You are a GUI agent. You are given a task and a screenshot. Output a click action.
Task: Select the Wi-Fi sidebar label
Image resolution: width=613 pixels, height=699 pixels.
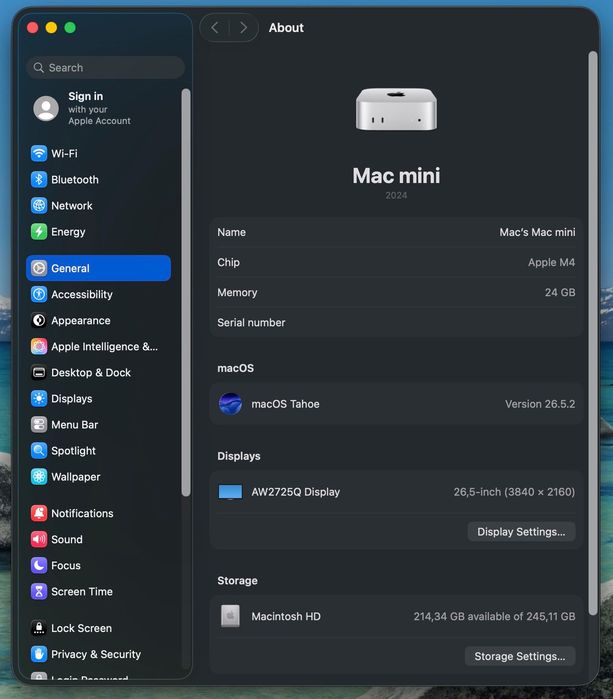[64, 153]
